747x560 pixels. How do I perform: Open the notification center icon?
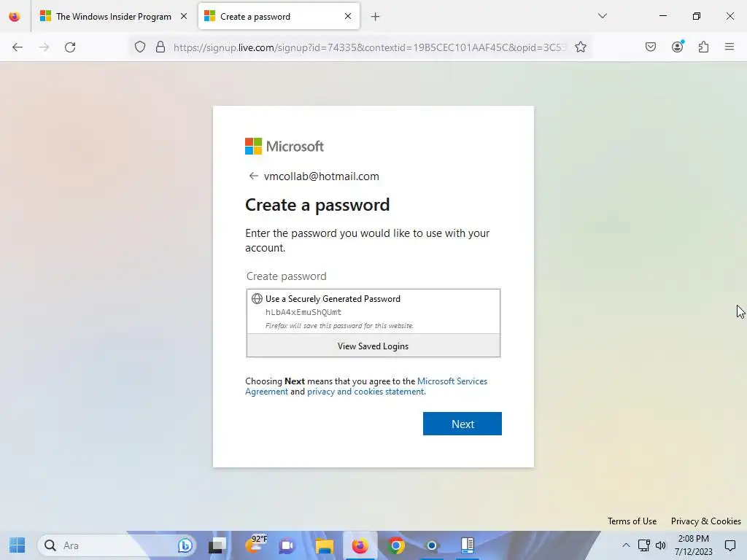tap(729, 545)
